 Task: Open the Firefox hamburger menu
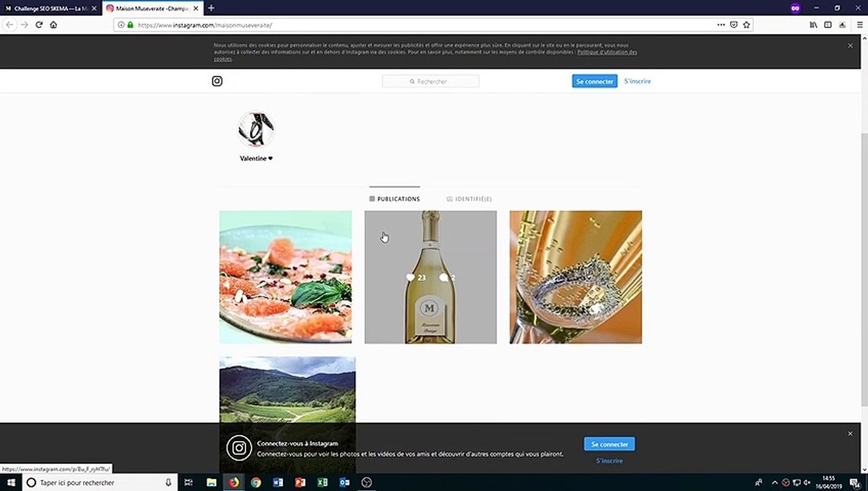(x=859, y=25)
